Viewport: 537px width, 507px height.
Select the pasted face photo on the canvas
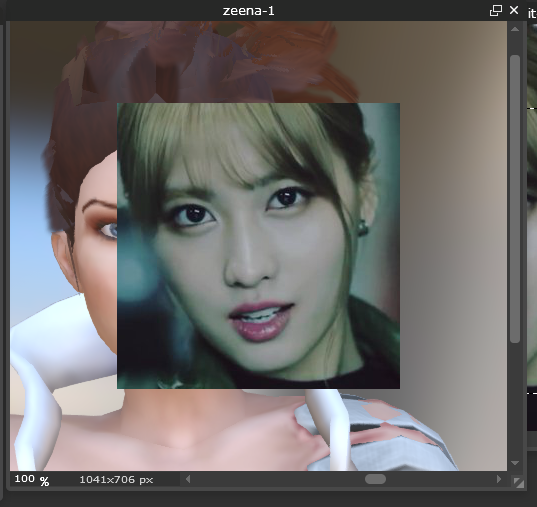click(x=258, y=246)
